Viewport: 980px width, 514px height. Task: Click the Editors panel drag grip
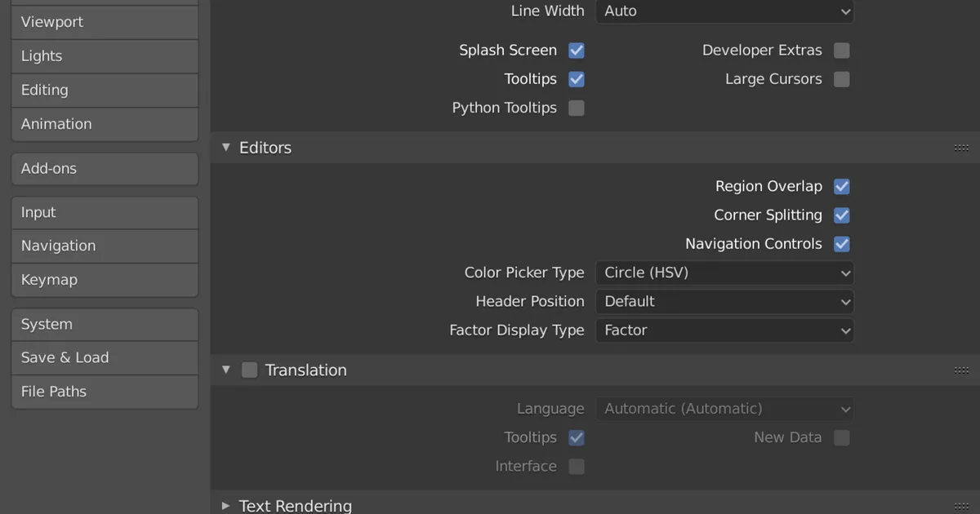pyautogui.click(x=961, y=148)
